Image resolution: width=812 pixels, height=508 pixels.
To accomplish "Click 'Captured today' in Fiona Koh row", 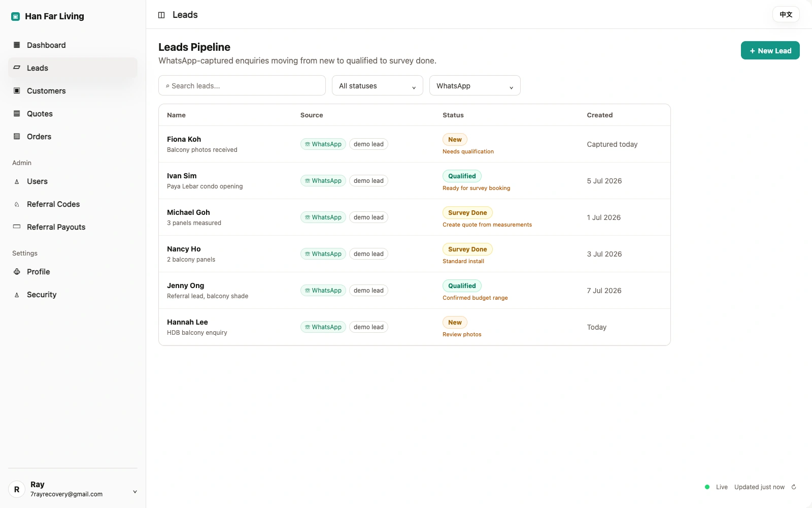I will click(x=612, y=144).
